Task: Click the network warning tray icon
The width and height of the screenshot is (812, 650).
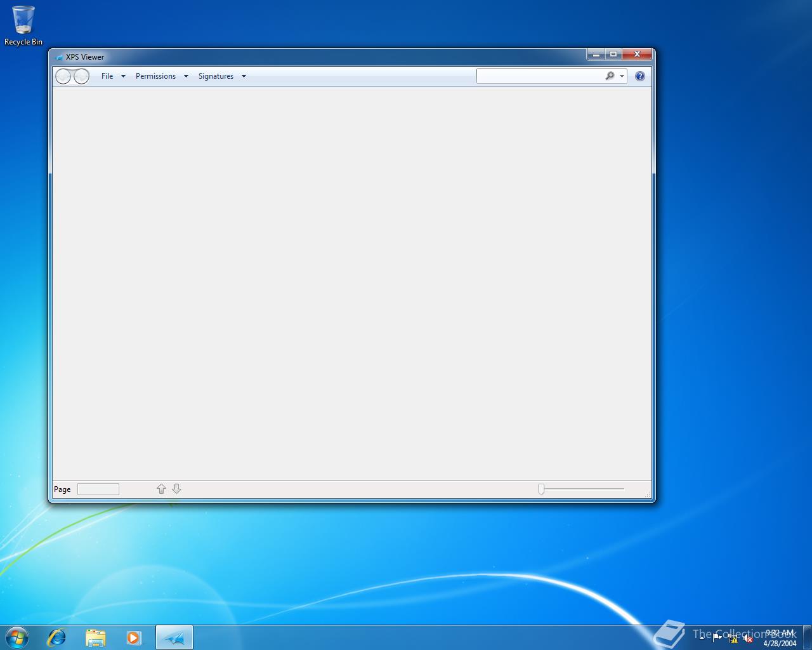Action: [733, 639]
